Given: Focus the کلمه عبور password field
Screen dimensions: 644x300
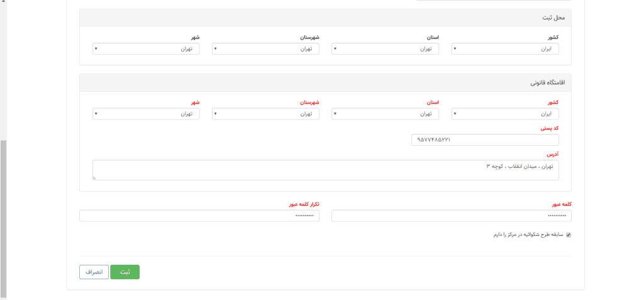Looking at the screenshot, I should point(451,216).
